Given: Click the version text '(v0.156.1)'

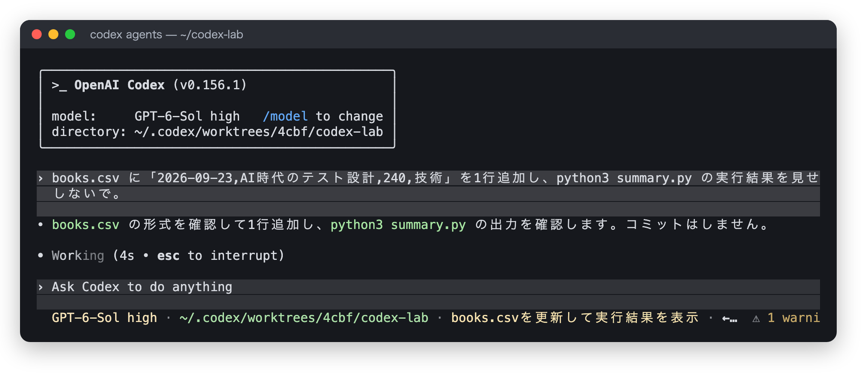Looking at the screenshot, I should pos(210,85).
